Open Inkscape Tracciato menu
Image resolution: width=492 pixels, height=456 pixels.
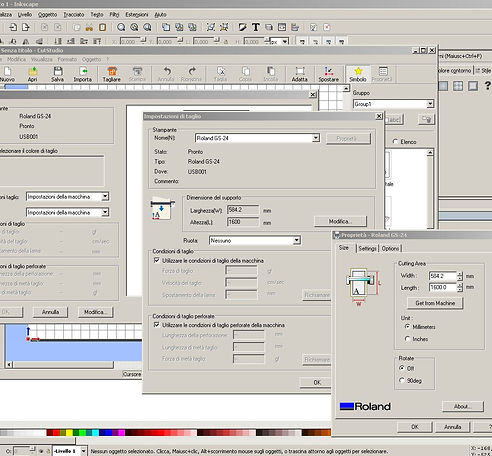74,15
